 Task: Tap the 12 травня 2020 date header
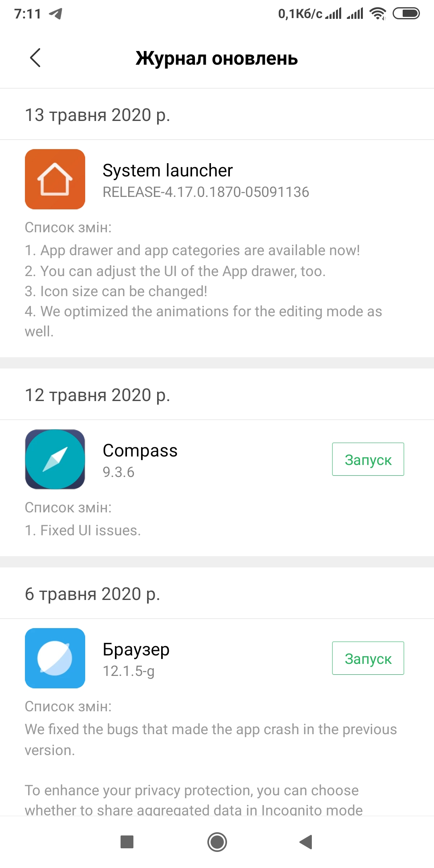[98, 395]
